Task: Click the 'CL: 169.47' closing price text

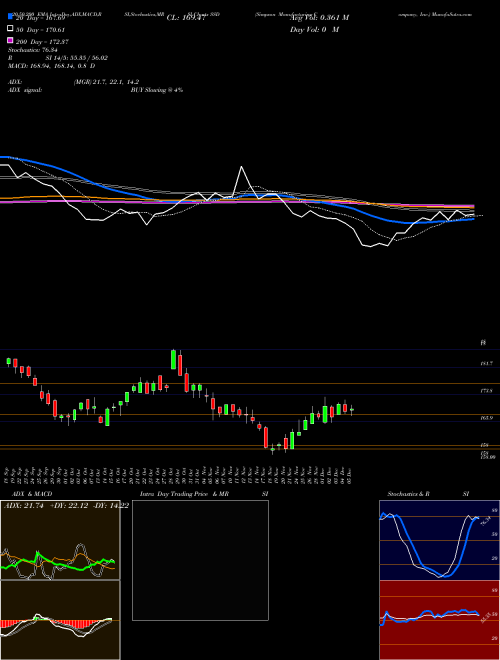Action: [186, 18]
